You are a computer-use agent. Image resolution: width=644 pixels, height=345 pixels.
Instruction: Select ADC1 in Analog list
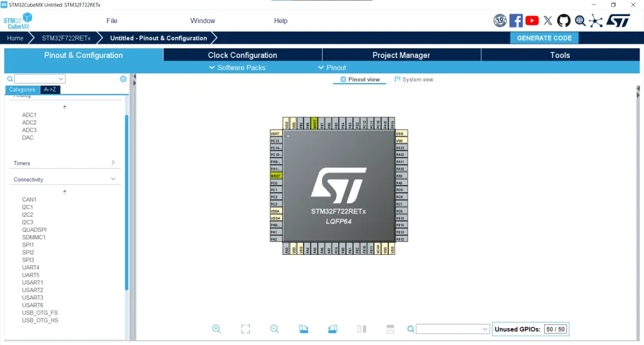[29, 115]
